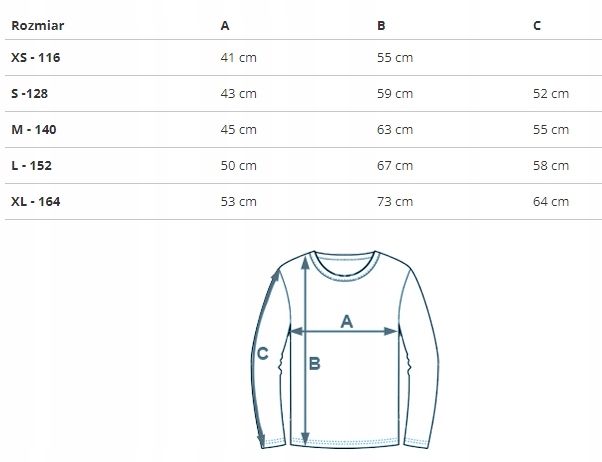Click the C sleeve length label
Screen dimensions: 602x462
pyautogui.click(x=263, y=352)
